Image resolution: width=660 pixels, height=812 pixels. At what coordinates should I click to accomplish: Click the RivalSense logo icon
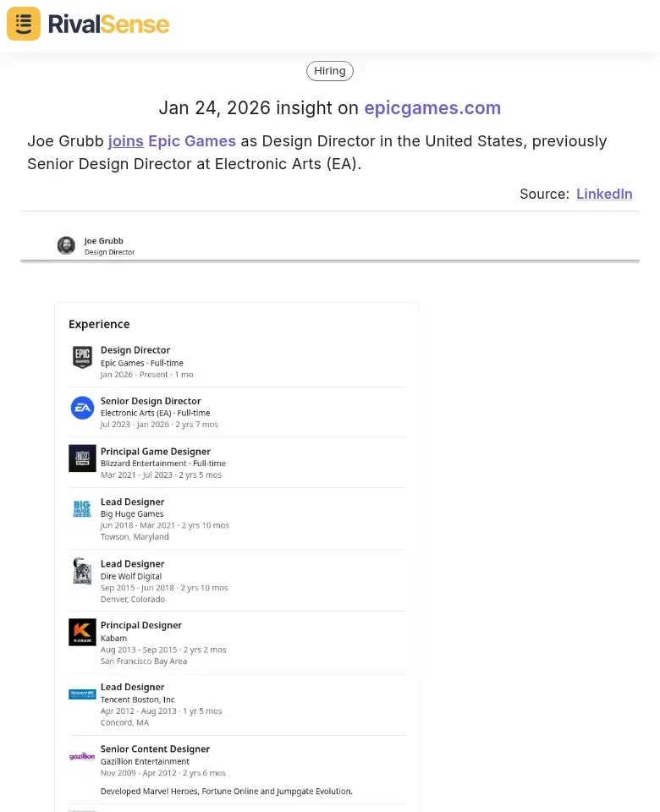tap(23, 24)
